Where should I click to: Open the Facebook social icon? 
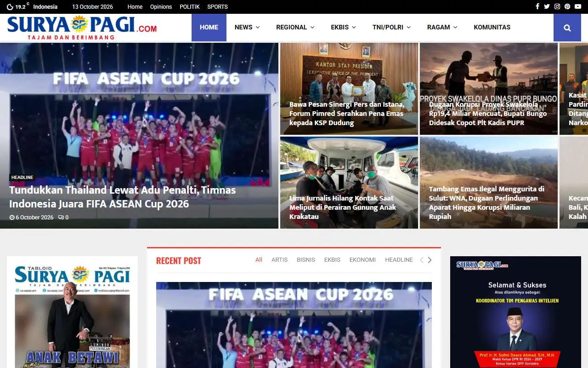click(x=537, y=6)
